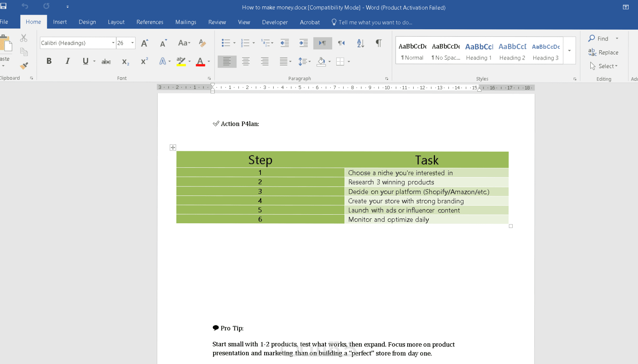Viewport: 638px width, 364px height.
Task: Toggle subscript formatting
Action: [125, 62]
